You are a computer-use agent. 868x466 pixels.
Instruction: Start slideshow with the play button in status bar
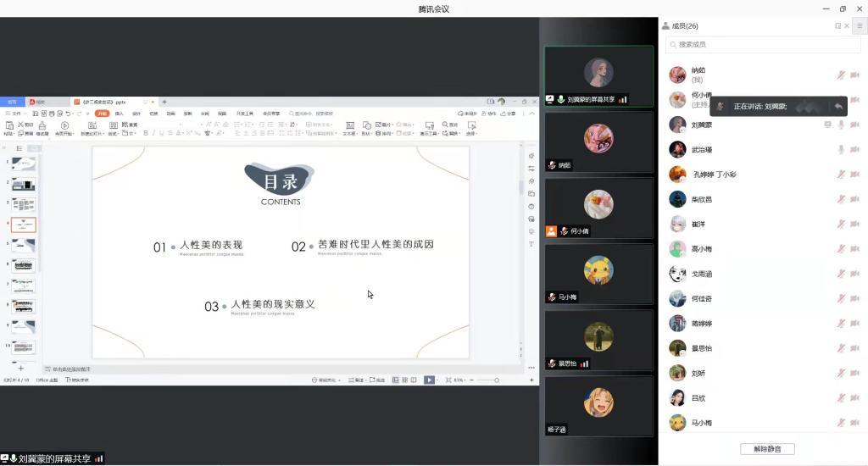pyautogui.click(x=429, y=380)
